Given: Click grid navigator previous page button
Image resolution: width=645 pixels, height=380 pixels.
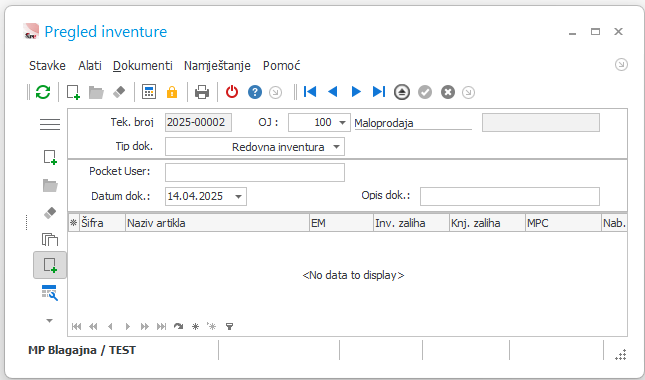Looking at the screenshot, I should (x=93, y=327).
